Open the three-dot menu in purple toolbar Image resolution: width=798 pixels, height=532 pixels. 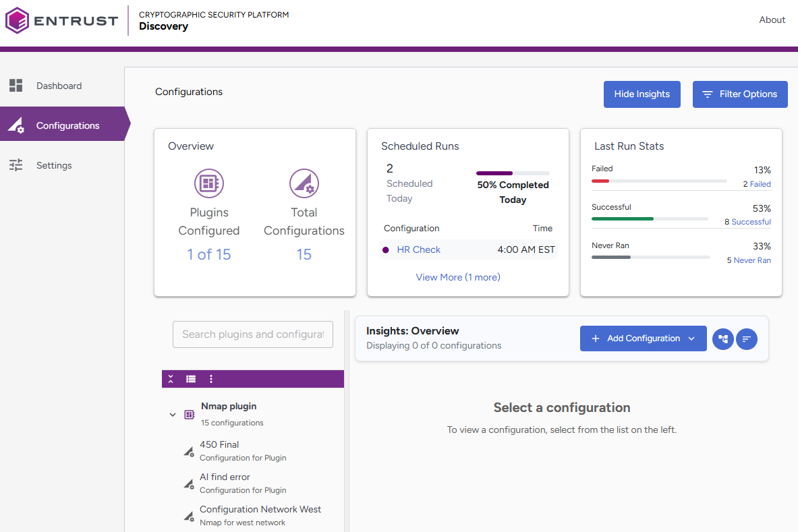point(211,379)
